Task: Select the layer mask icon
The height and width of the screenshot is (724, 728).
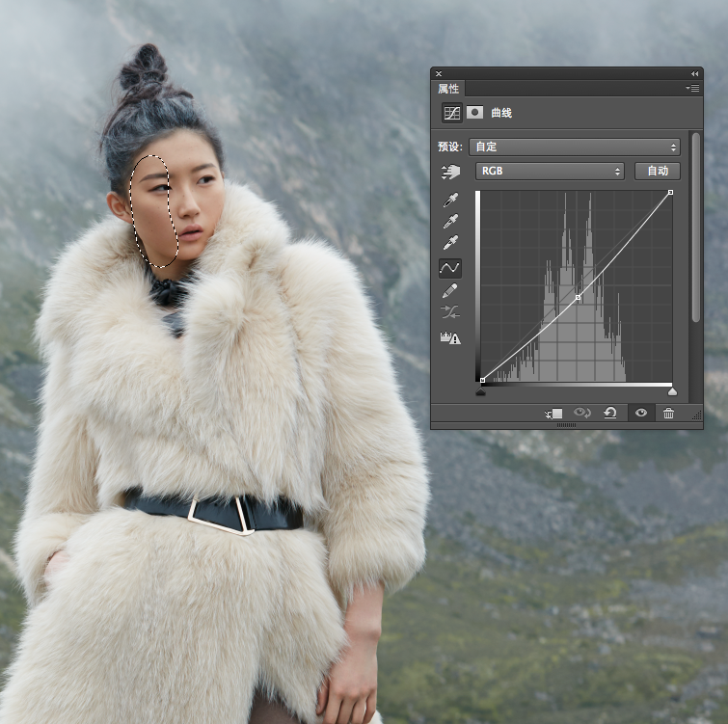Action: point(474,113)
